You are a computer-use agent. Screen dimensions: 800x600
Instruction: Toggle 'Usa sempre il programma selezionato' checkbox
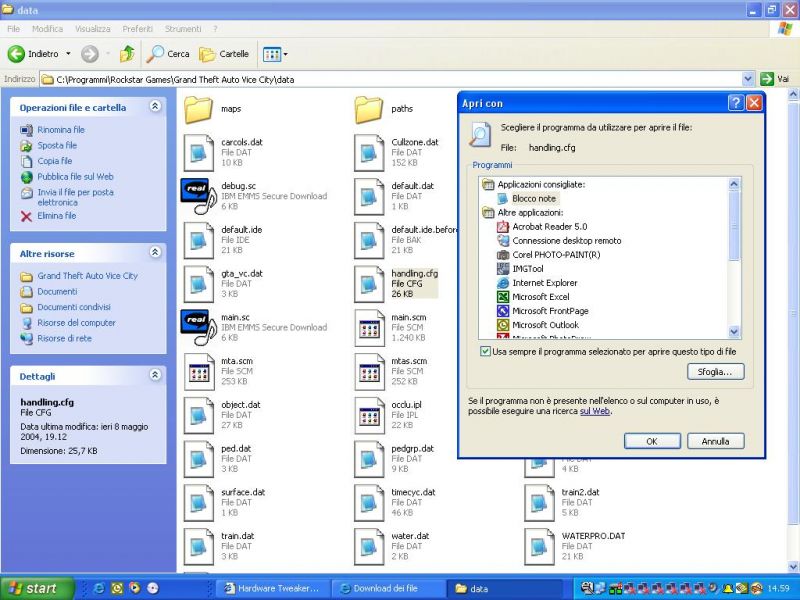tap(485, 352)
